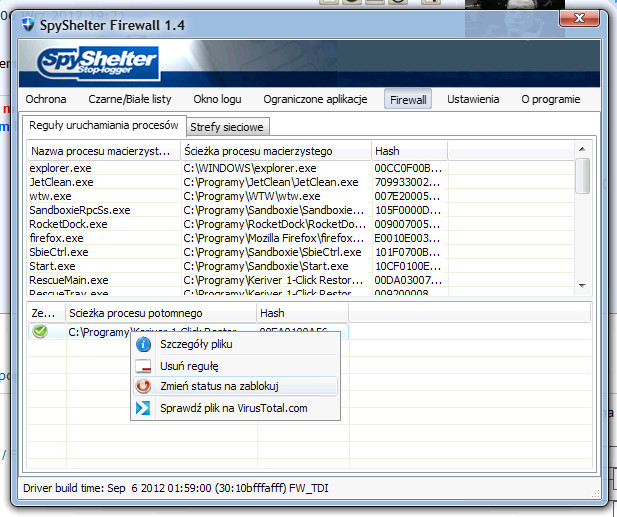Click the remove rule icon beside Usuń regułę

[143, 366]
